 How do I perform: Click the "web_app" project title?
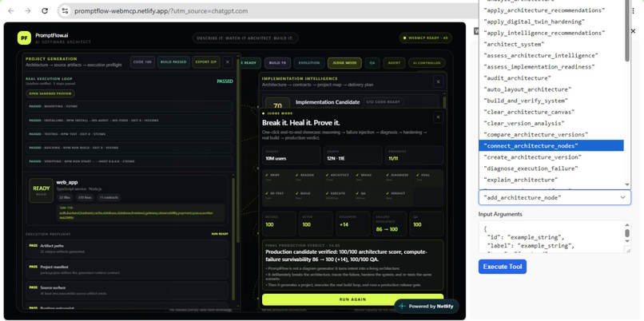tap(67, 182)
